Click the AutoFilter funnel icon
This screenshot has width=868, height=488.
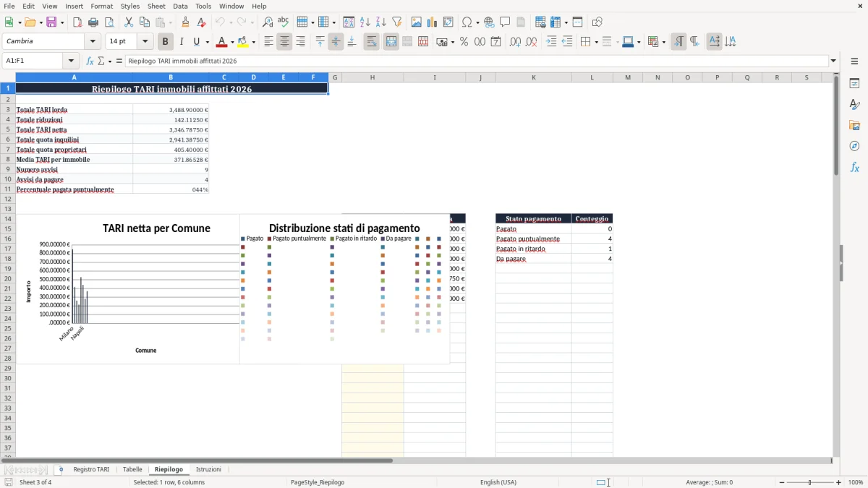point(397,22)
